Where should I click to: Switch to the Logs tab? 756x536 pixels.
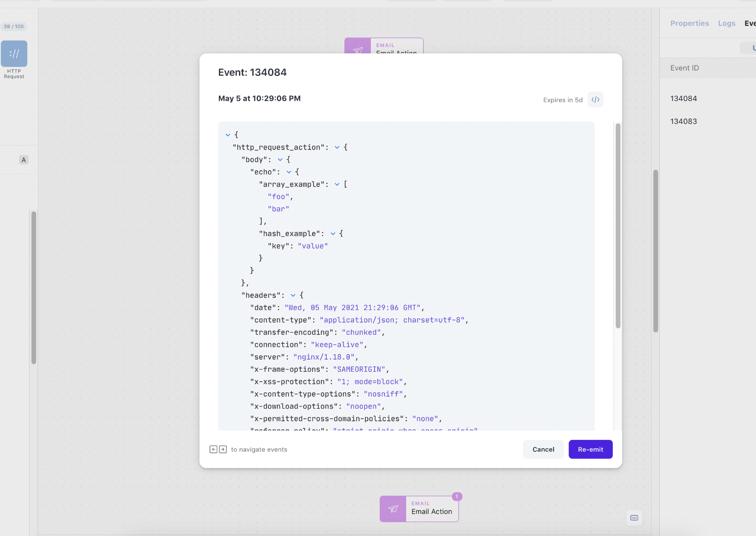click(727, 23)
